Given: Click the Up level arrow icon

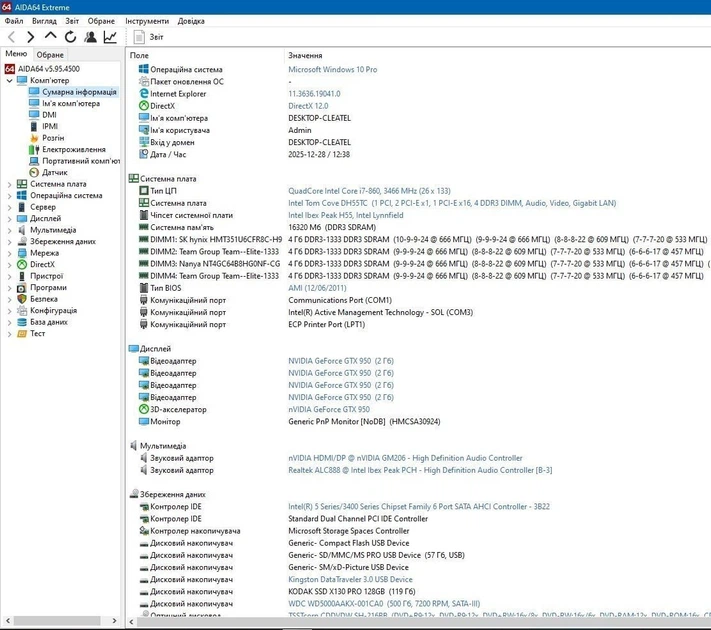Looking at the screenshot, I should click(50, 36).
